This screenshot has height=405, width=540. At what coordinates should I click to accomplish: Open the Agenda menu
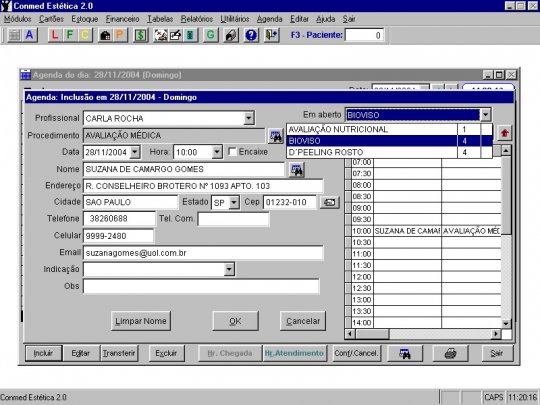tap(269, 19)
